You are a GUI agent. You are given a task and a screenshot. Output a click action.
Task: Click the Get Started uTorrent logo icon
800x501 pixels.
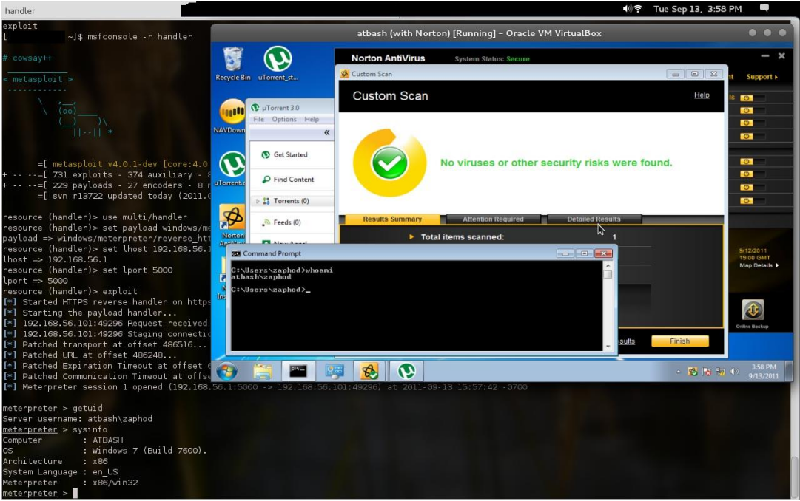(265, 155)
